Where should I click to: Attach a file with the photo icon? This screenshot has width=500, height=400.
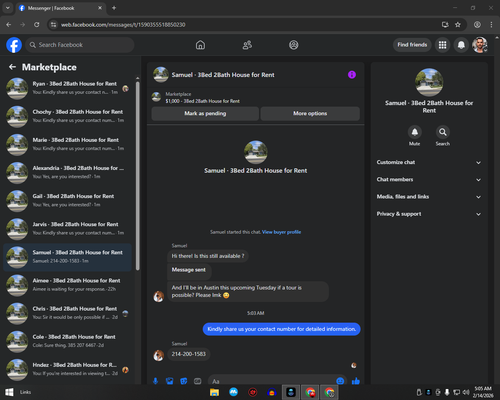point(170,381)
